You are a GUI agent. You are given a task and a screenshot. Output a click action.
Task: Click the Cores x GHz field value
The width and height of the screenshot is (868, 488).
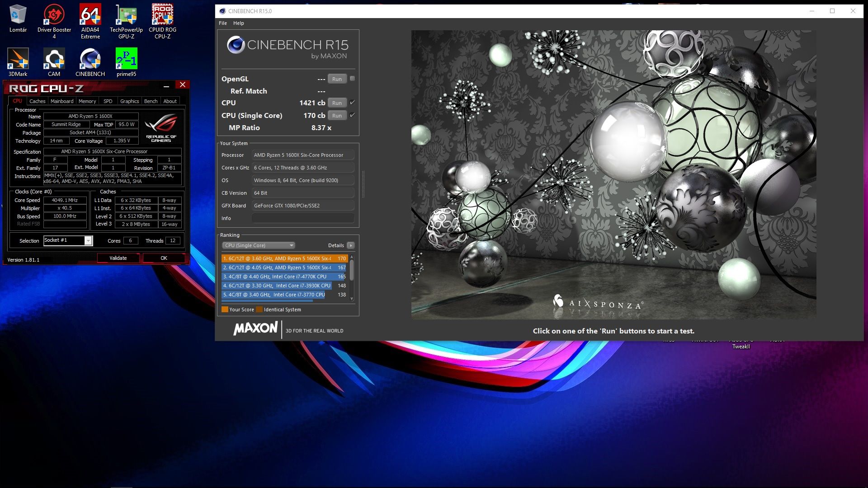303,168
